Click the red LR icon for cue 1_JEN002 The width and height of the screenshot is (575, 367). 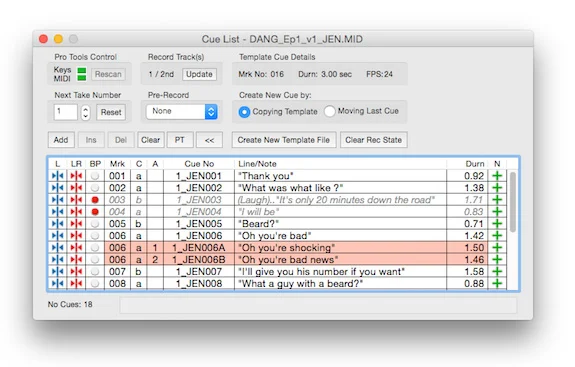(76, 188)
